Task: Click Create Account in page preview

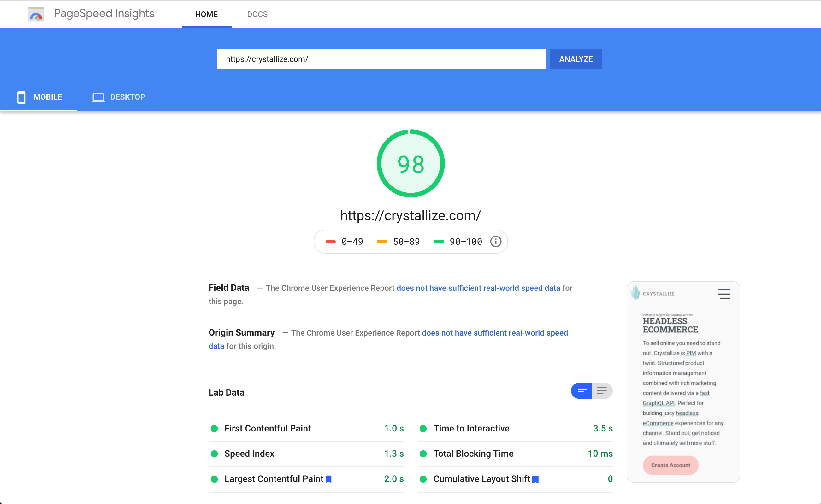Action: 670,465
